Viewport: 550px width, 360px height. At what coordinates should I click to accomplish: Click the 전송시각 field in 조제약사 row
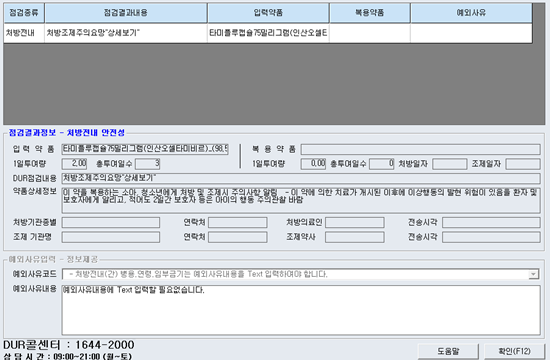491,237
